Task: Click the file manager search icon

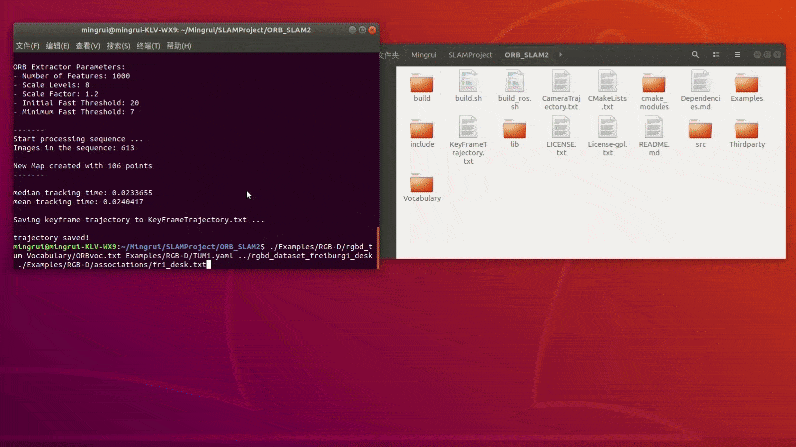Action: point(695,55)
